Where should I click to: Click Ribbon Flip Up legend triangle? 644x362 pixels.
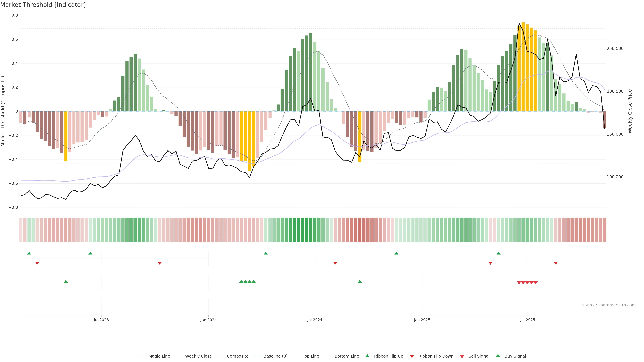tap(367, 356)
